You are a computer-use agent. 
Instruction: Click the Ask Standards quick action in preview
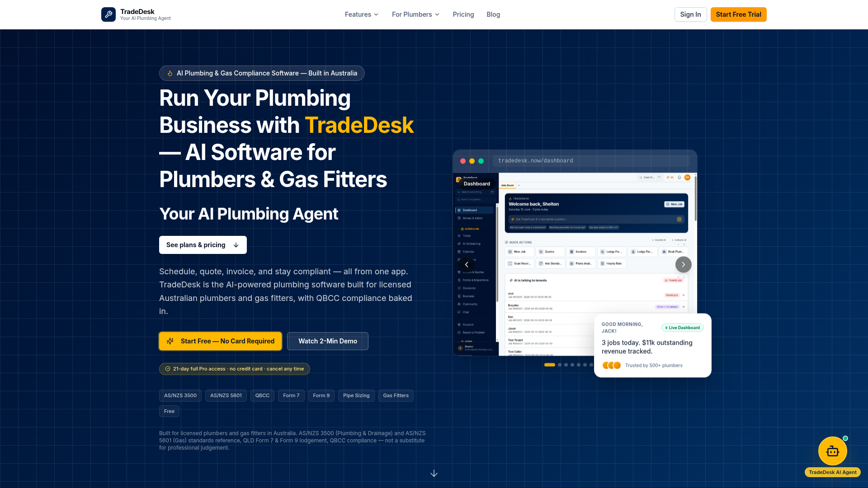coord(550,263)
